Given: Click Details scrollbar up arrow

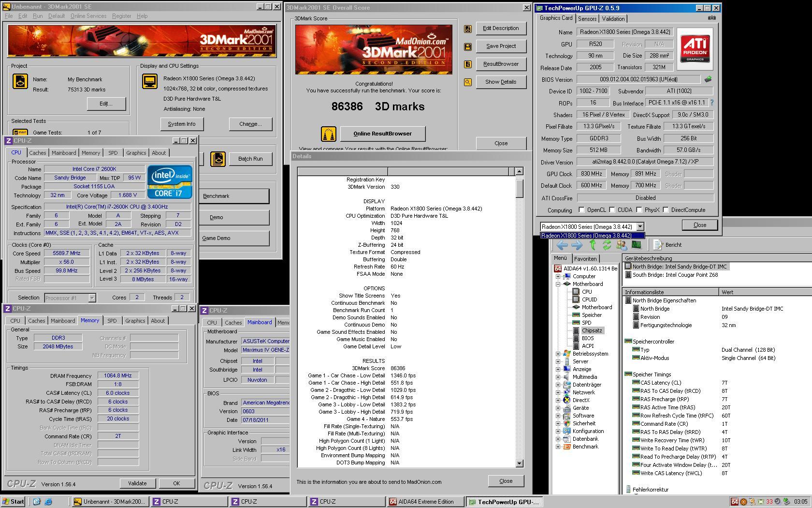Looking at the screenshot, I should (519, 171).
